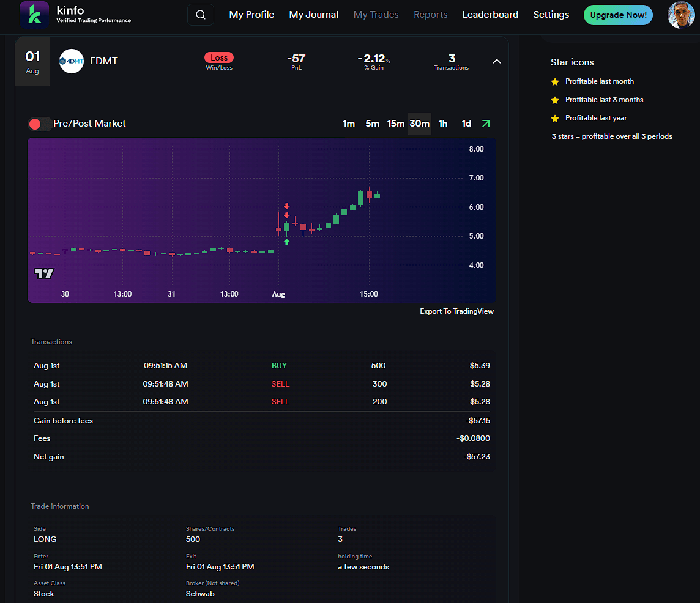Click the red Loss badge
Screen dimensions: 700x603
point(219,58)
